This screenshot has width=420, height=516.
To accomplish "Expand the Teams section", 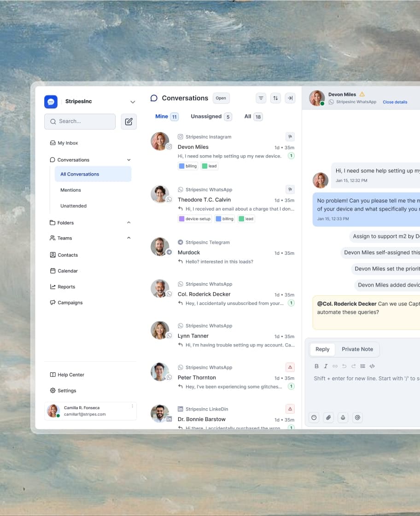I will pyautogui.click(x=129, y=238).
